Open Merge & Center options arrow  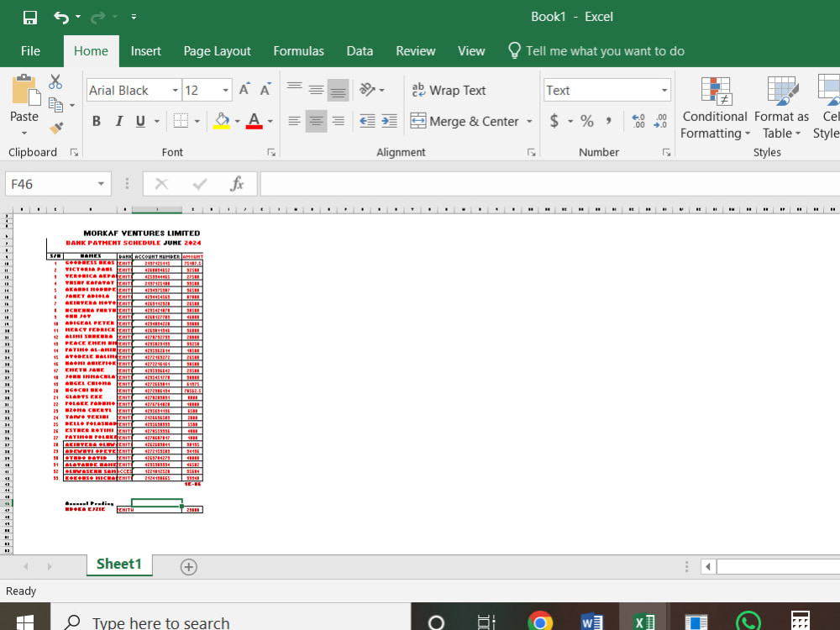pyautogui.click(x=529, y=121)
